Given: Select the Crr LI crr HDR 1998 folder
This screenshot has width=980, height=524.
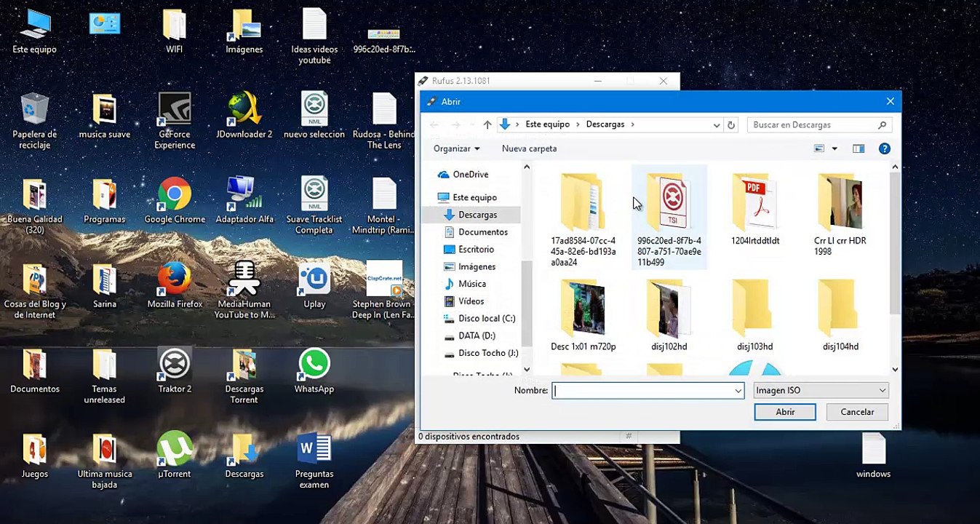Looking at the screenshot, I should coord(840,215).
